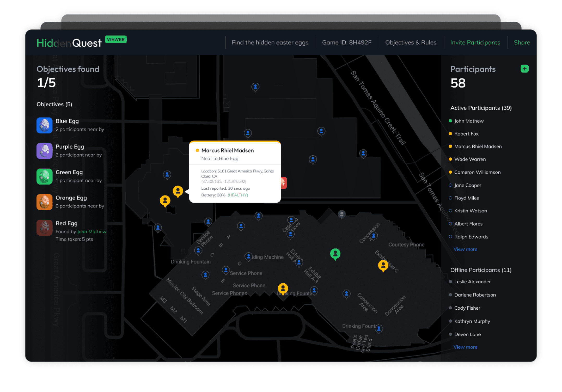The image size is (562, 392).
Task: Click the Share link in header
Action: click(x=522, y=42)
